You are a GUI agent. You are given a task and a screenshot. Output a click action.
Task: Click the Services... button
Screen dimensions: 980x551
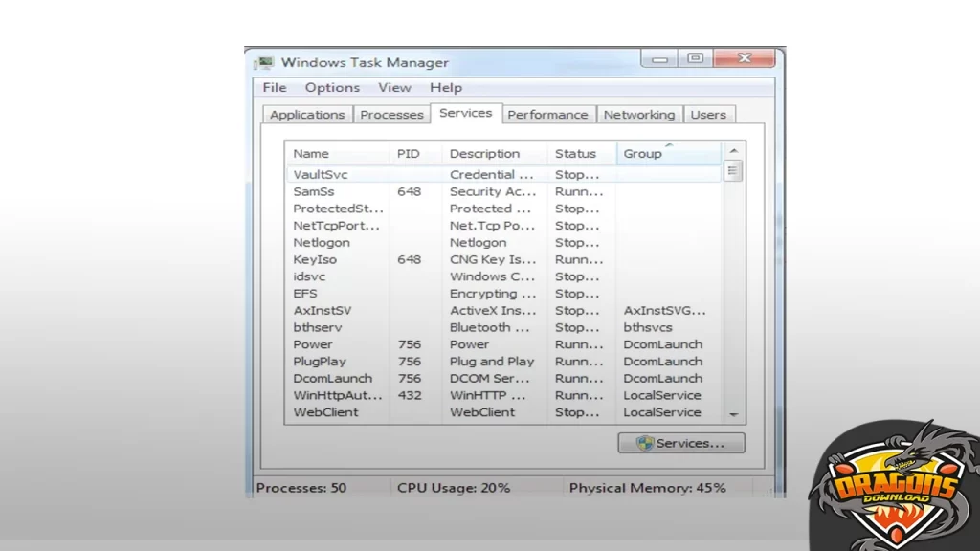(x=680, y=443)
